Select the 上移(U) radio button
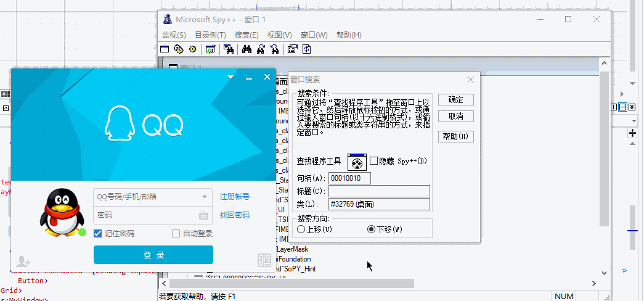Screen dimensions: 644x301 [x=301, y=229]
